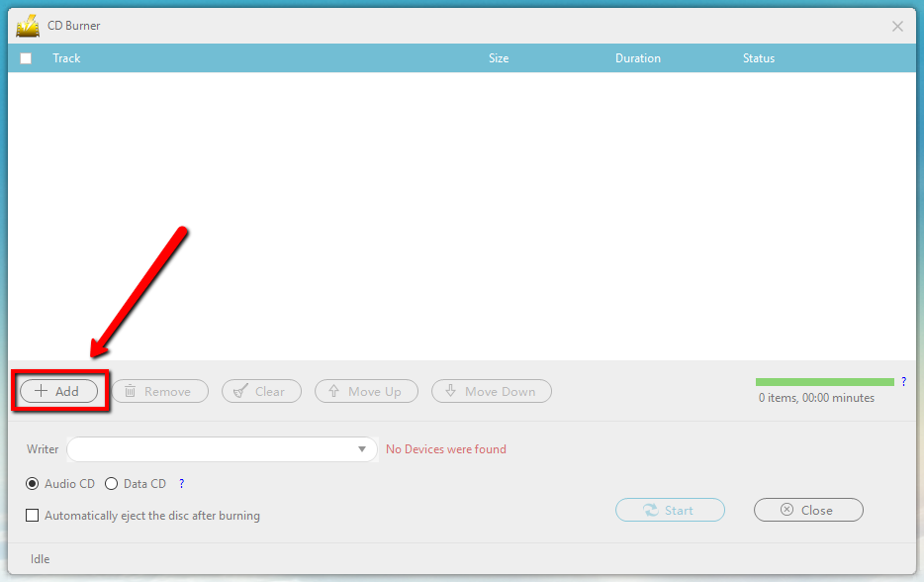The height and width of the screenshot is (582, 924).
Task: Click the Add button with plus icon
Action: pyautogui.click(x=58, y=391)
